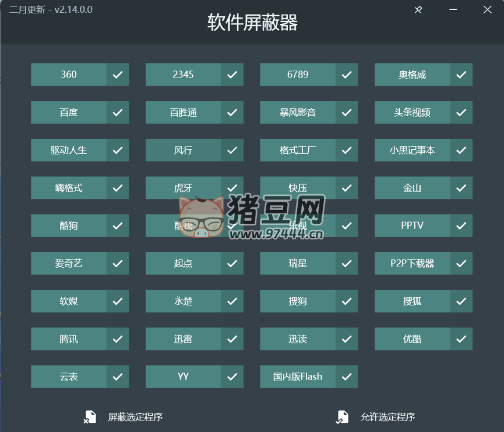Uncheck the 优酷 checkmark box
The height and width of the screenshot is (432, 504).
click(x=461, y=339)
